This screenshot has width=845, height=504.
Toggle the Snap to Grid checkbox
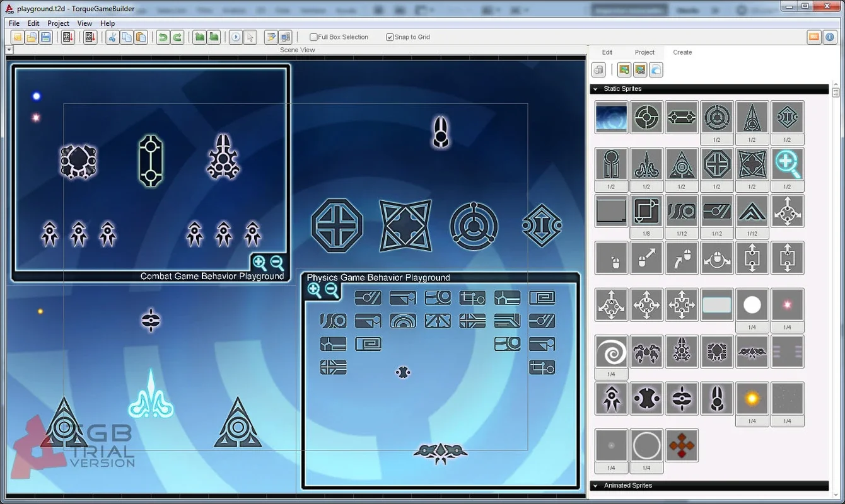click(390, 37)
